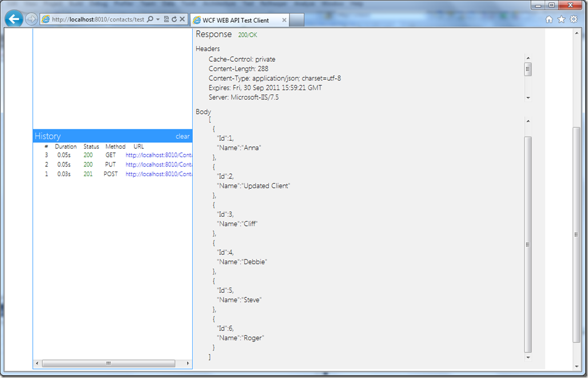This screenshot has height=378, width=588.
Task: Click the Headers section label
Action: (x=208, y=49)
